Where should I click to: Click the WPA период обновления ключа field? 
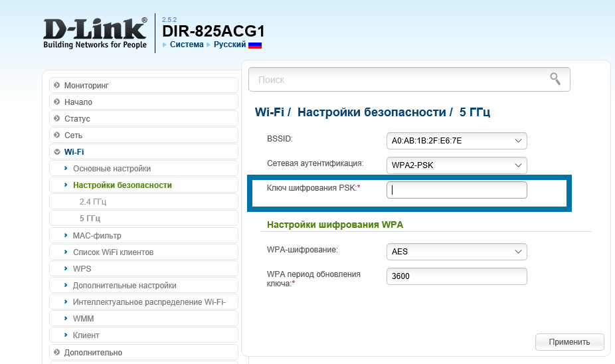click(x=456, y=276)
